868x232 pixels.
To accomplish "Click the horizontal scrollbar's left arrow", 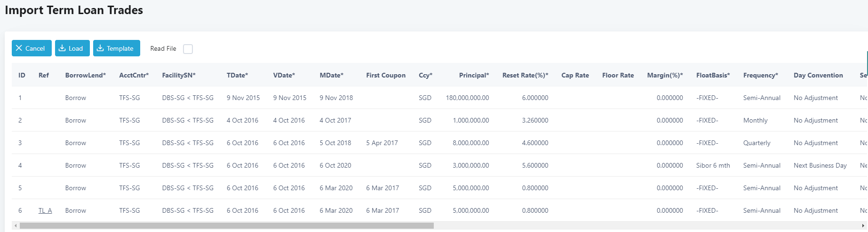I will click(16, 226).
